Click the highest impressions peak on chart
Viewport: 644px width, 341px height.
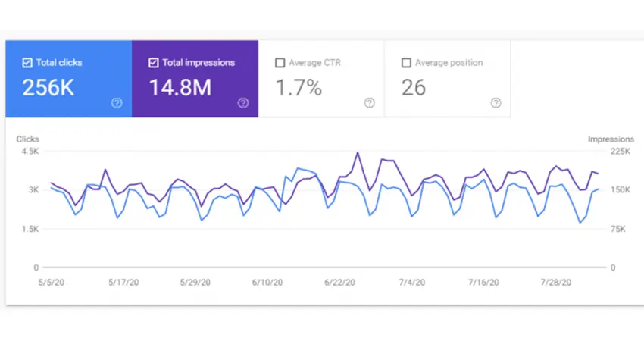358,153
